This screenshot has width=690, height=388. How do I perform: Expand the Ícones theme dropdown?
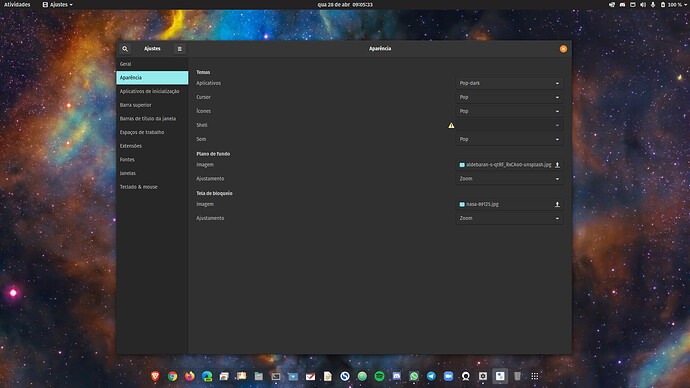pos(509,111)
